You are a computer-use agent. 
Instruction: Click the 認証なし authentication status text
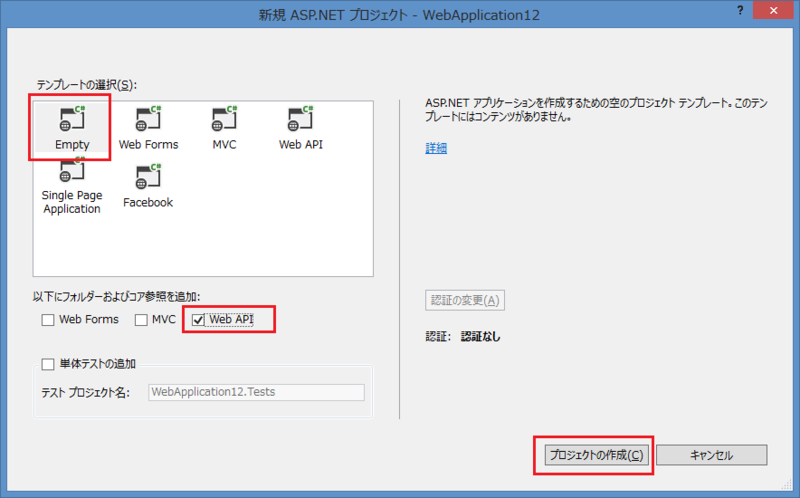(481, 337)
